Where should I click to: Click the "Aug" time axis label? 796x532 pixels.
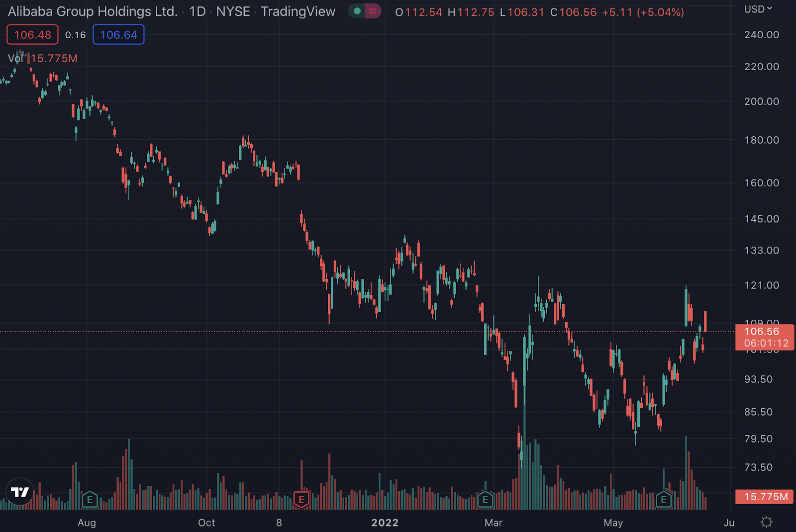(87, 523)
